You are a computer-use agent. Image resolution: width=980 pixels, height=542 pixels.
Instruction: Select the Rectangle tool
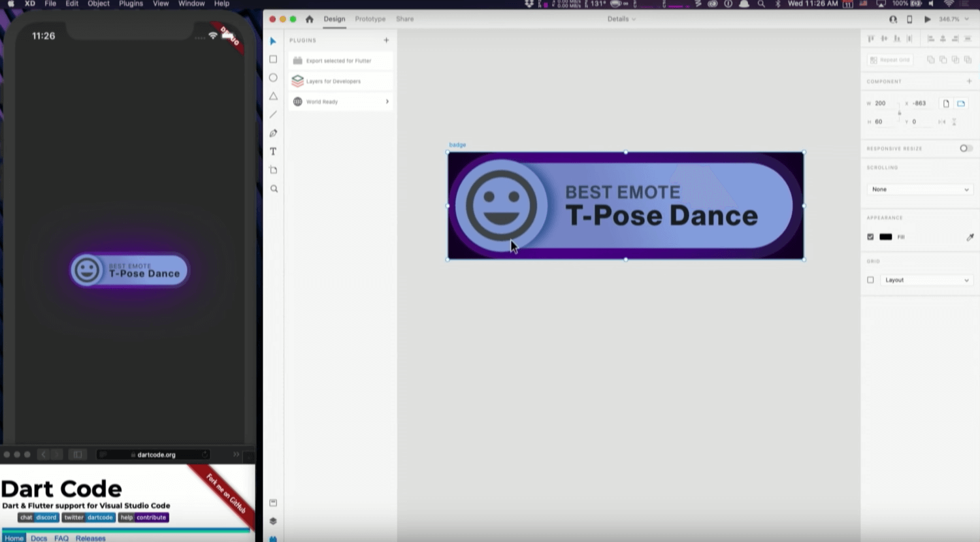coord(273,59)
